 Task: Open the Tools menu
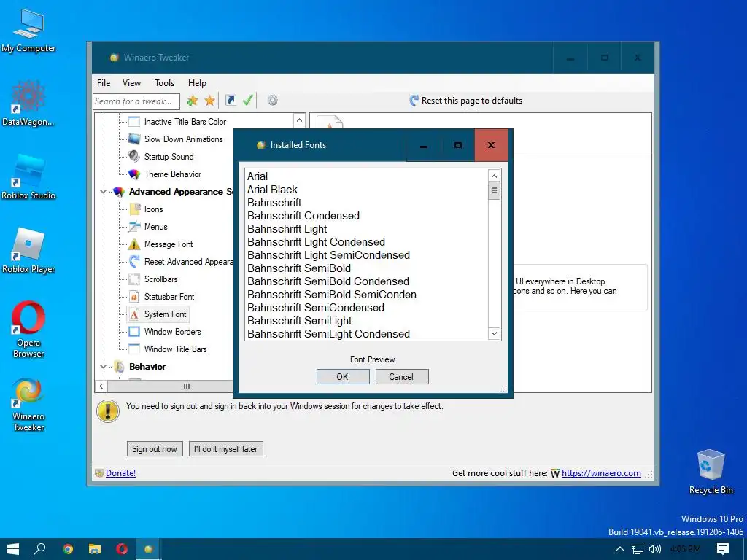[x=164, y=83]
